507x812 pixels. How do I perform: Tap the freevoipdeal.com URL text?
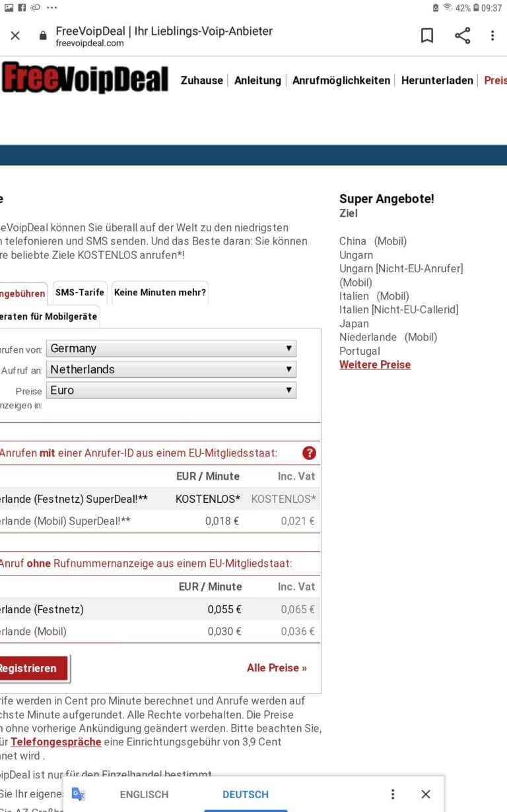click(x=90, y=43)
